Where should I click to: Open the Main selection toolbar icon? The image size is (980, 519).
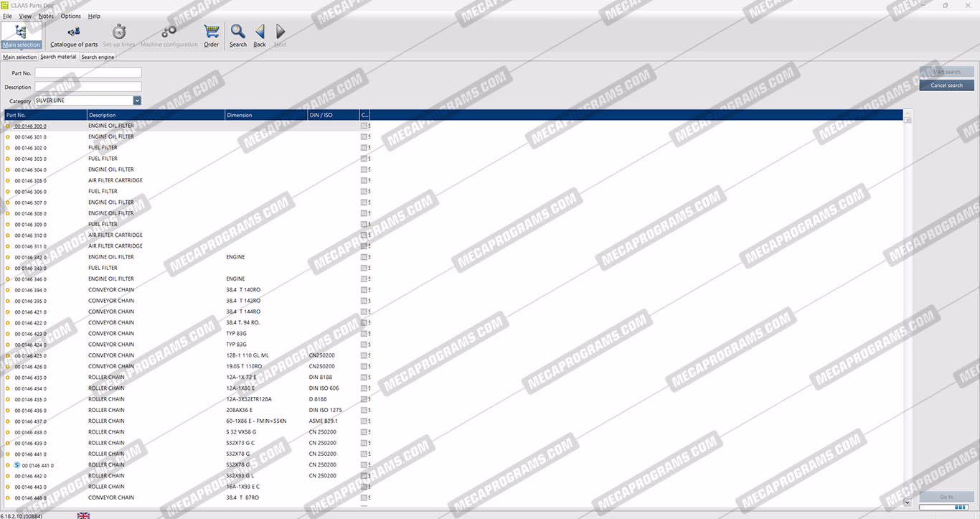tap(21, 34)
